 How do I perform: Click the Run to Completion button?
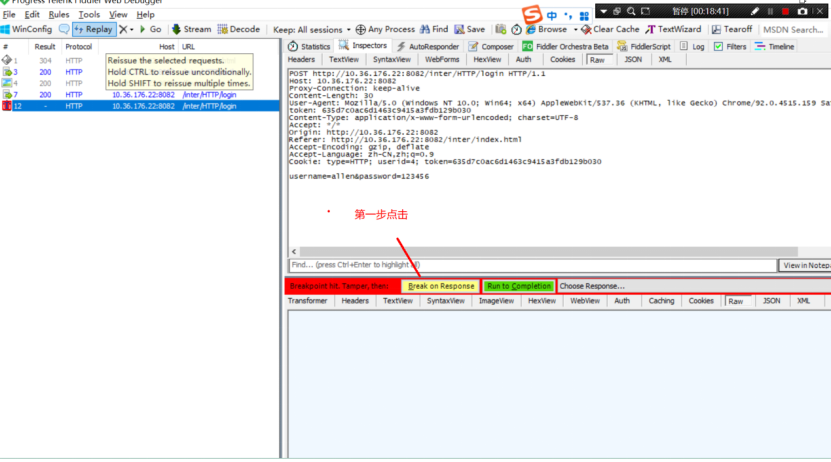519,286
